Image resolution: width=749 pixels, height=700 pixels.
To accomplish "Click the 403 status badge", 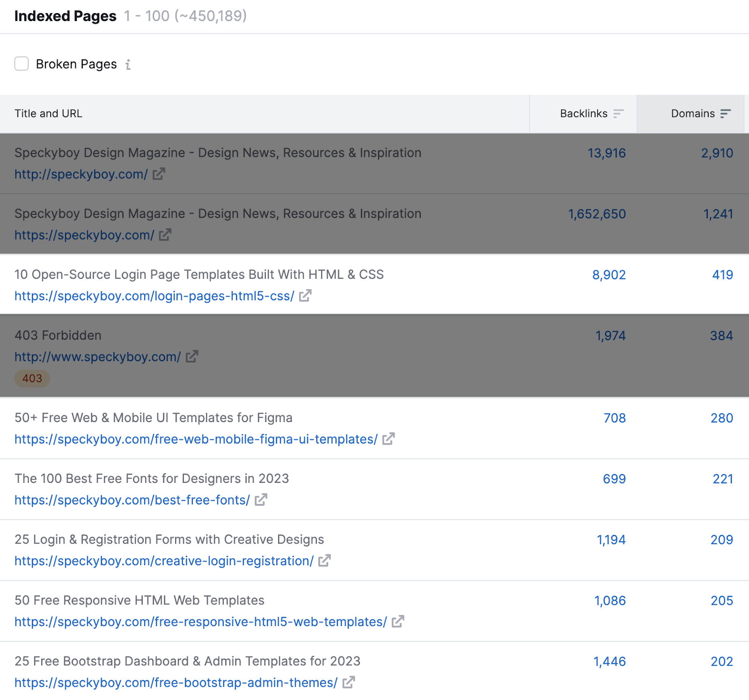I will [32, 378].
